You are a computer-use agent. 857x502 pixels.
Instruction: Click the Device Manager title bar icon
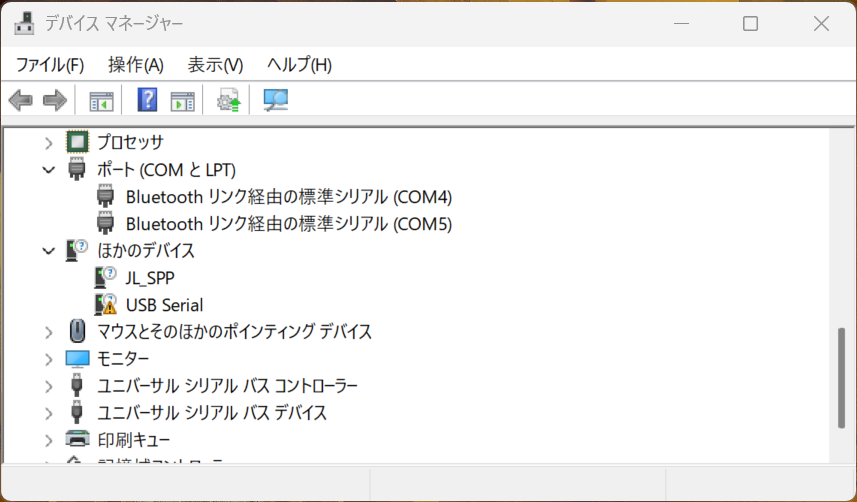click(24, 24)
